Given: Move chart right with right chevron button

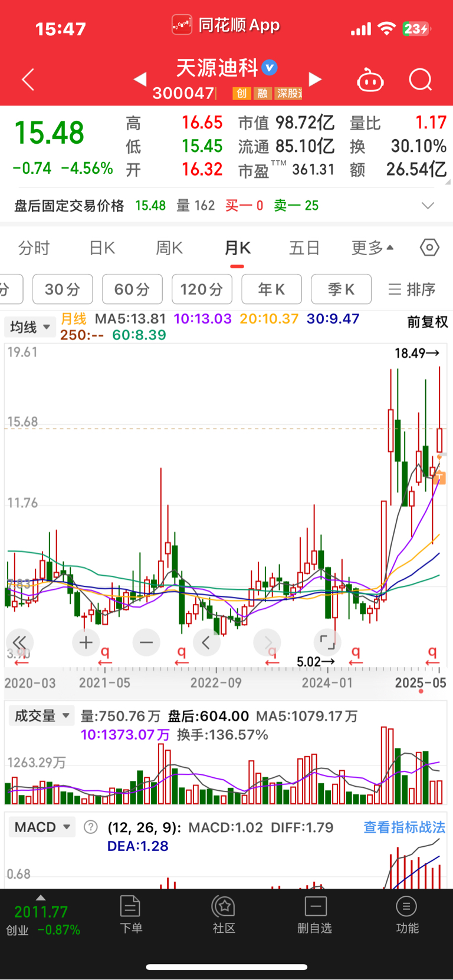Looking at the screenshot, I should (267, 642).
